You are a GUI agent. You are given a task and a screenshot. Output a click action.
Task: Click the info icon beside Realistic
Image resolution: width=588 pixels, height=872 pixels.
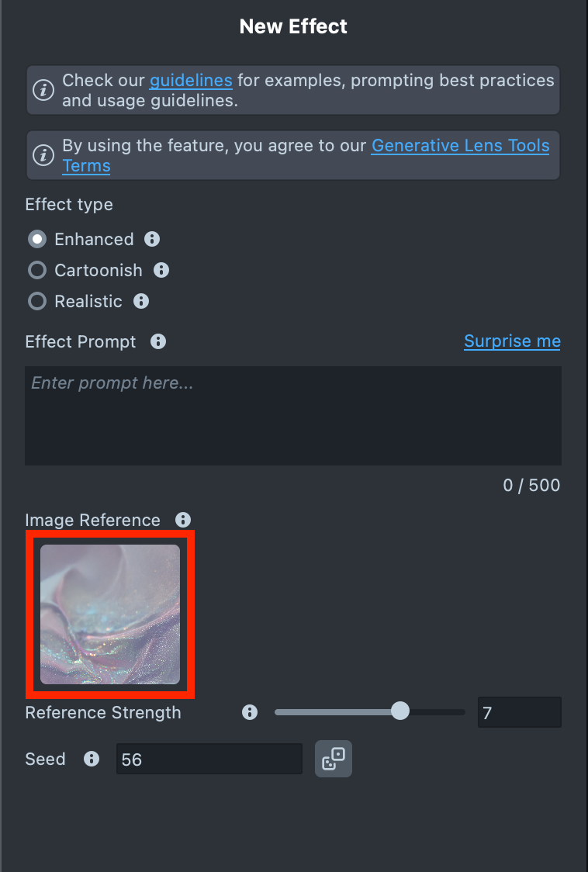141,302
